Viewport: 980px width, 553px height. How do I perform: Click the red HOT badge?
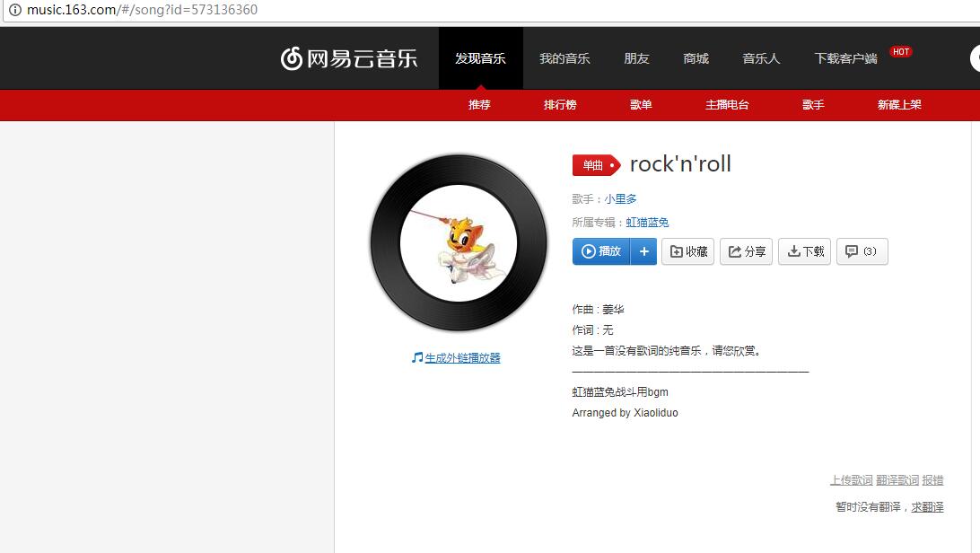coord(901,52)
